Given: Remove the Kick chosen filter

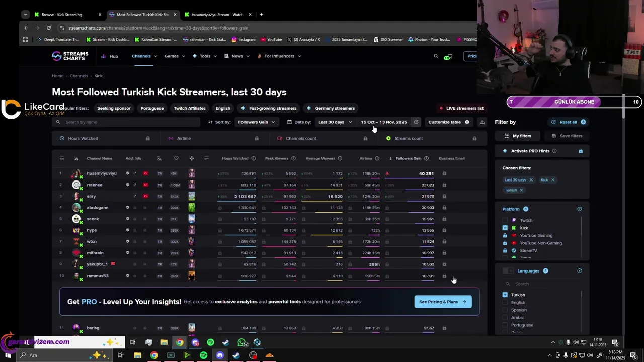Looking at the screenshot, I should (x=552, y=180).
